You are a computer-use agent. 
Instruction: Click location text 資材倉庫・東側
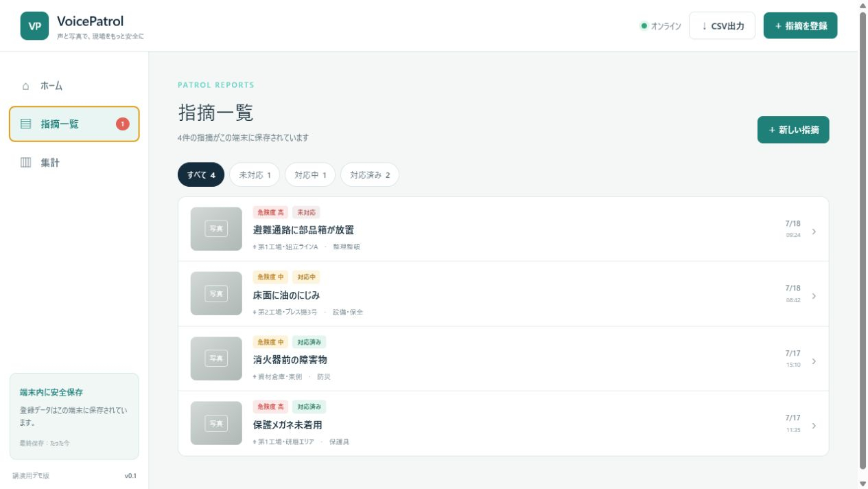point(280,377)
